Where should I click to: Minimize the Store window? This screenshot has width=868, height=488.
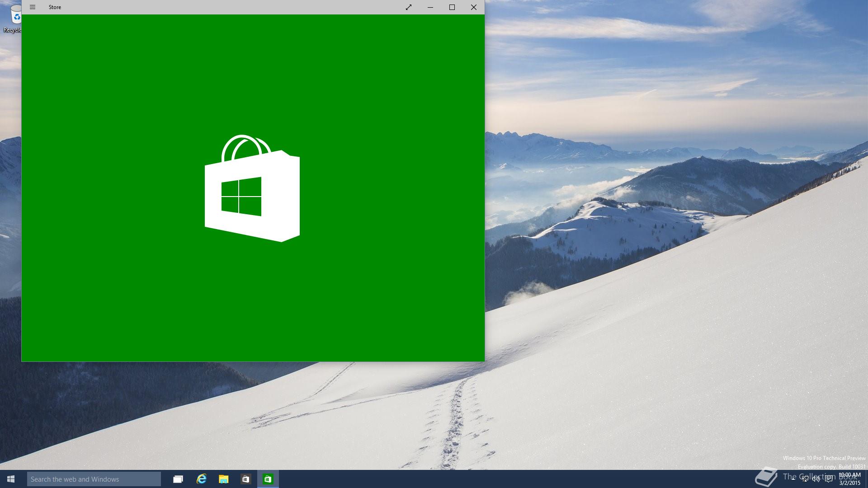[x=430, y=7]
